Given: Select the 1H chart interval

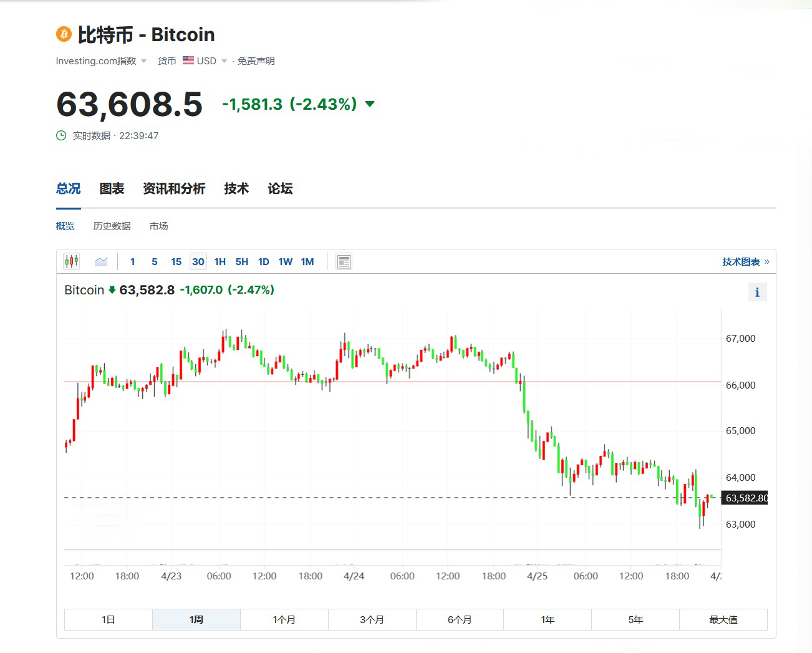Looking at the screenshot, I should click(220, 262).
